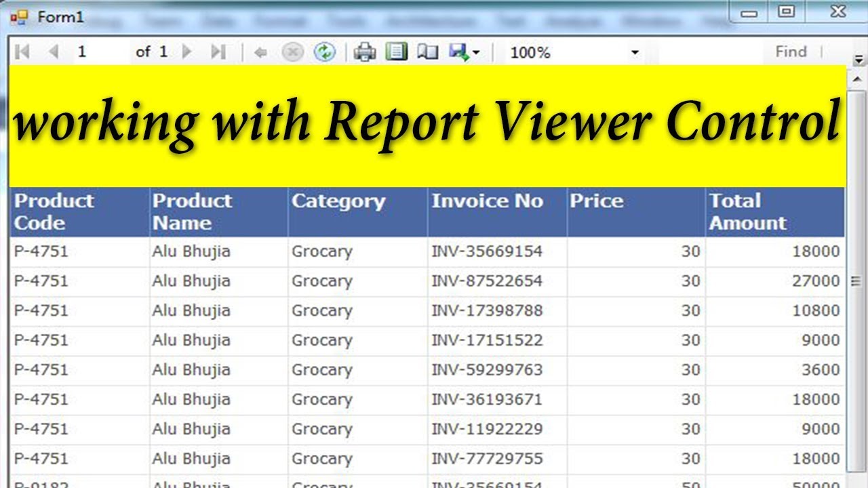Select the invoice INV-17398788 cell
Image resolution: width=868 pixels, height=488 pixels.
[498, 310]
